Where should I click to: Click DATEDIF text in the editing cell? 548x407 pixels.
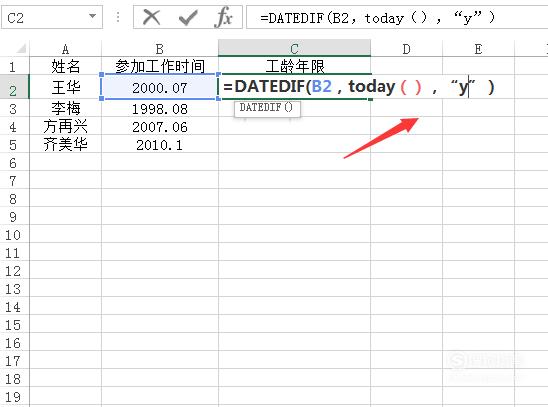[270, 87]
